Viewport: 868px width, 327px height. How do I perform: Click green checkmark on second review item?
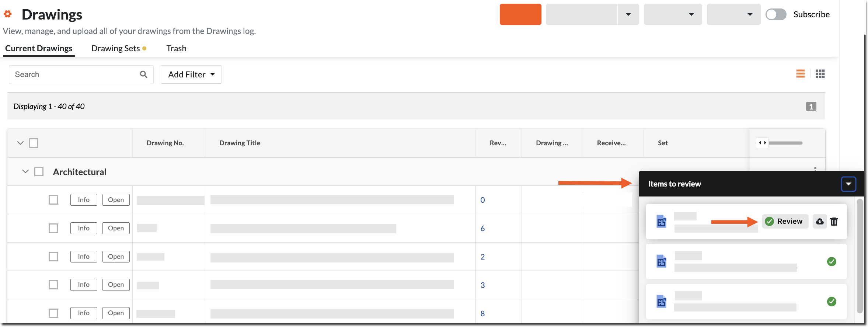[x=832, y=262]
